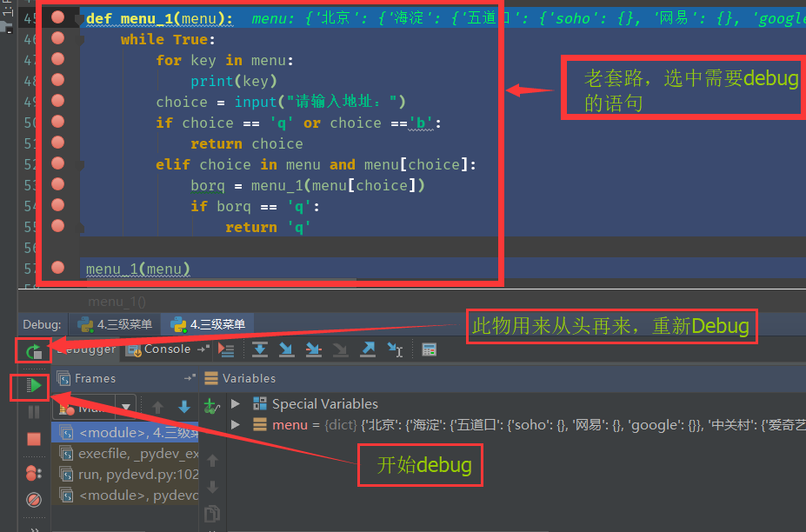The image size is (806, 532).
Task: Toggle breakpoint on the for key in menu line
Action: pyautogui.click(x=57, y=59)
